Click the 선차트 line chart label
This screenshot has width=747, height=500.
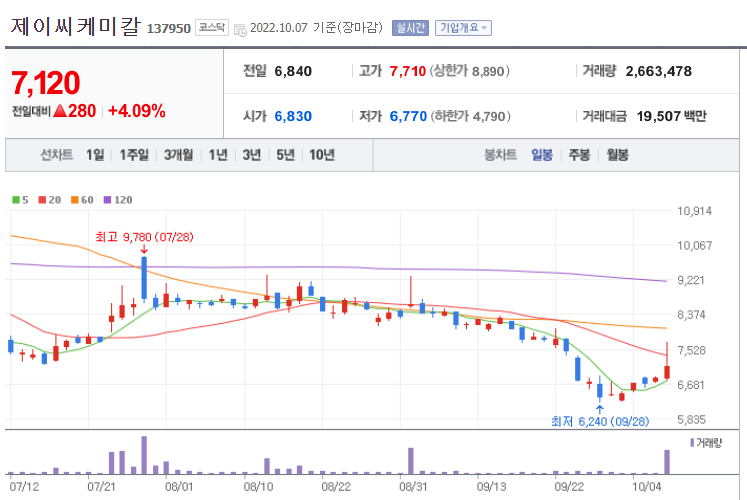tap(57, 155)
